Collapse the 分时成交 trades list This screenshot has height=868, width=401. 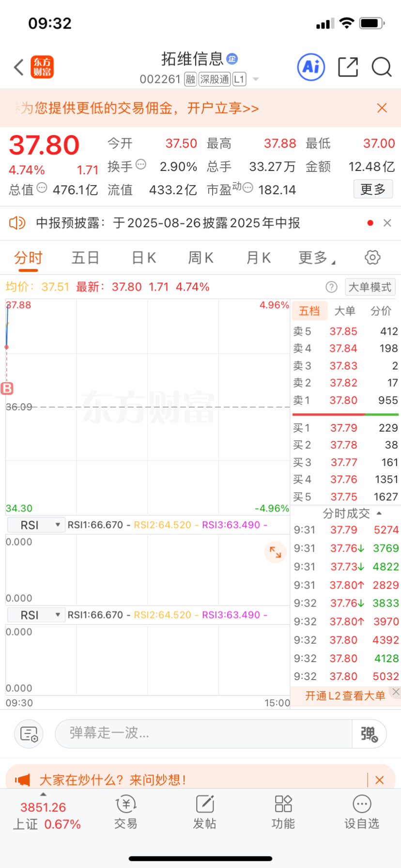[x=352, y=513]
